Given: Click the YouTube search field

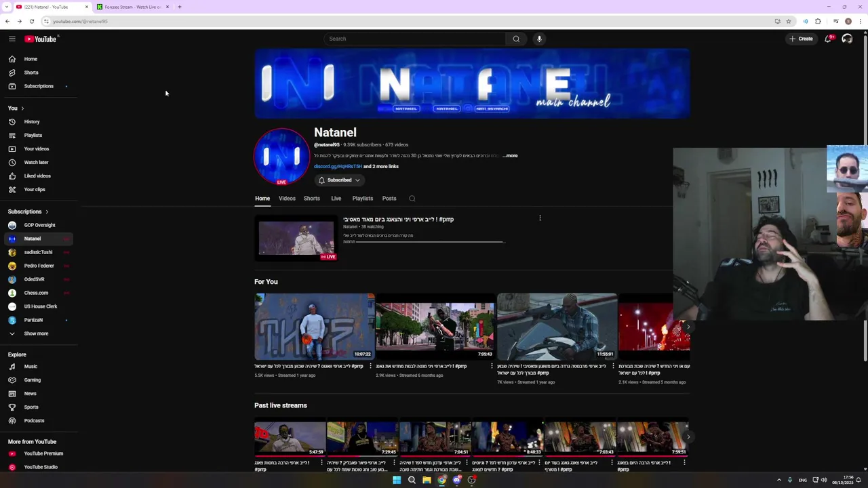Looking at the screenshot, I should [x=415, y=39].
